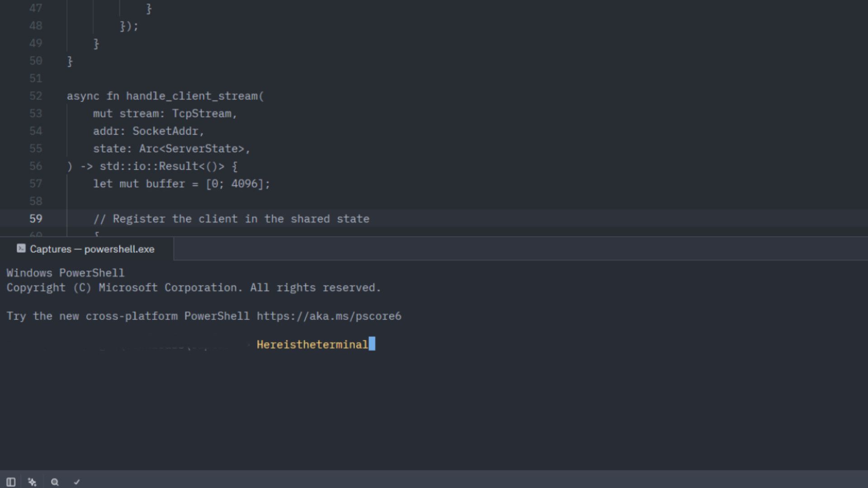Click line number 52 in the gutter
The height and width of the screenshot is (488, 868).
click(36, 96)
